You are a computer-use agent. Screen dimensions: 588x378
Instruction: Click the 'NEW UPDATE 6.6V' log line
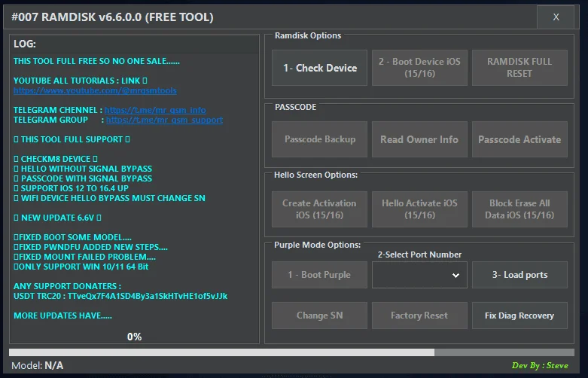(x=57, y=218)
